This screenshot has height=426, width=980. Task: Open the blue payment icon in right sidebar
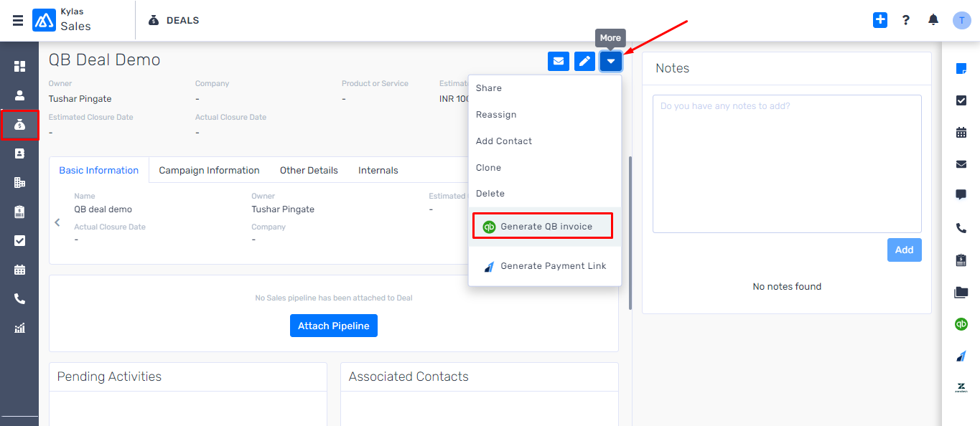click(961, 356)
